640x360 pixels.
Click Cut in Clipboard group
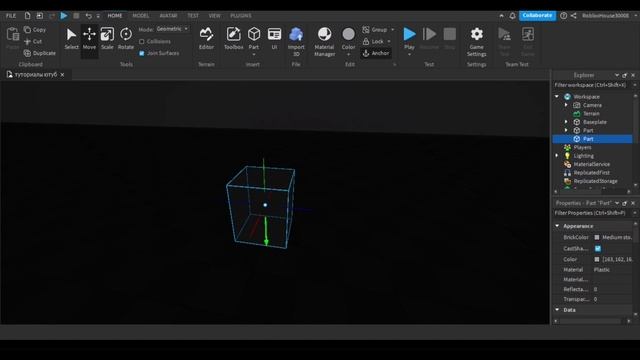[x=33, y=42]
